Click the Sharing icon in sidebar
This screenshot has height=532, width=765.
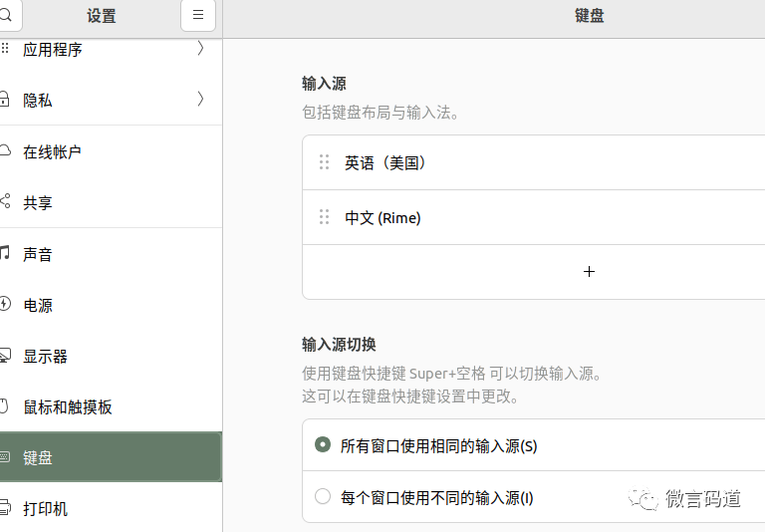pos(4,202)
